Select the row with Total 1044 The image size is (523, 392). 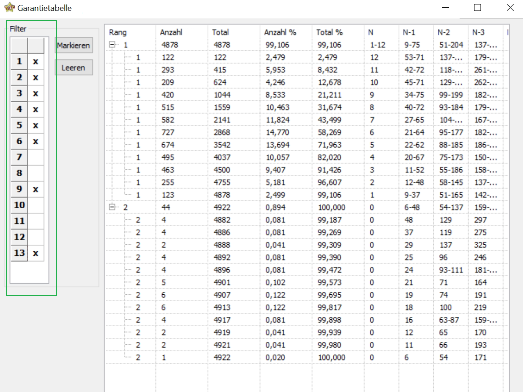[307, 95]
